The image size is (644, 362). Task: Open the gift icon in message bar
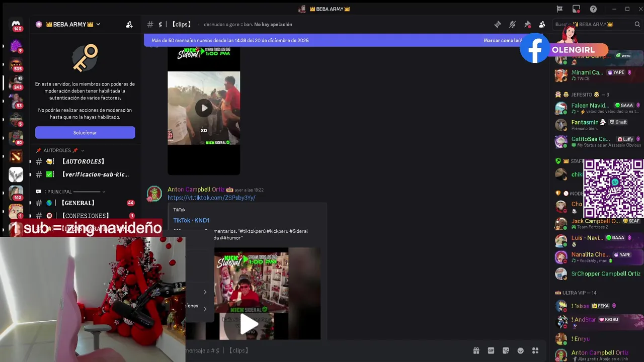click(x=476, y=350)
